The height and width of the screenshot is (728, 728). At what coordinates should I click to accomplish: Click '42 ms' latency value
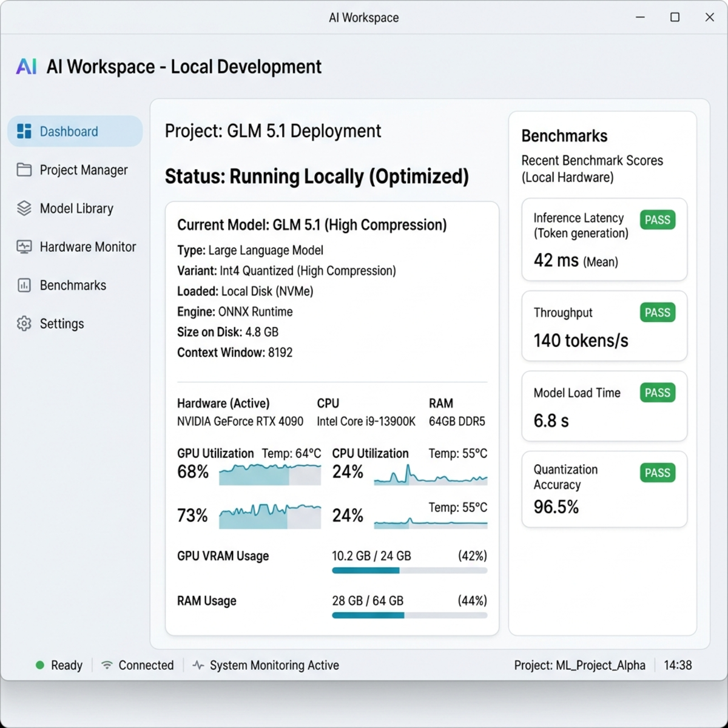(x=556, y=260)
